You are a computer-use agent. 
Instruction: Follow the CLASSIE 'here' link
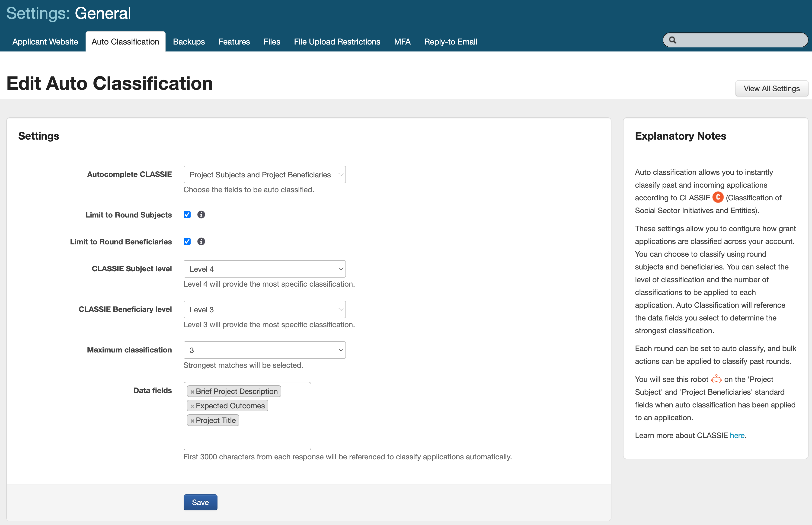coord(737,436)
